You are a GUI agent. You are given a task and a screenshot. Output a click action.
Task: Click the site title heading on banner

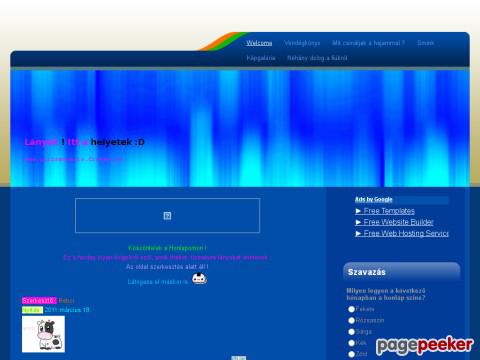84,142
